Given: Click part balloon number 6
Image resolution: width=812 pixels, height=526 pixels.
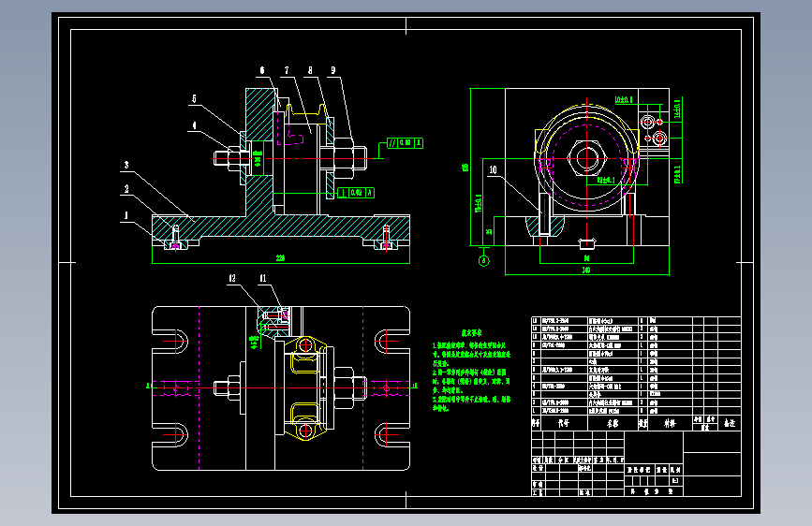Looking at the screenshot, I should coord(262,70).
